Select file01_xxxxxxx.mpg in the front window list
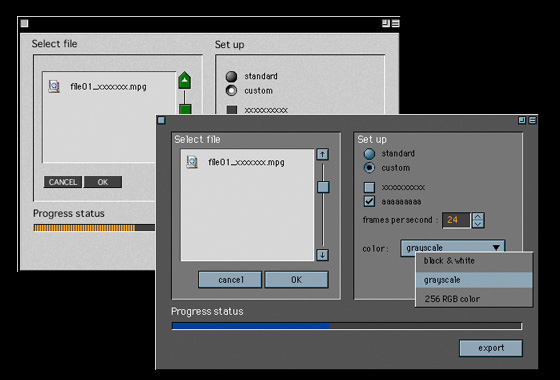 [246, 162]
